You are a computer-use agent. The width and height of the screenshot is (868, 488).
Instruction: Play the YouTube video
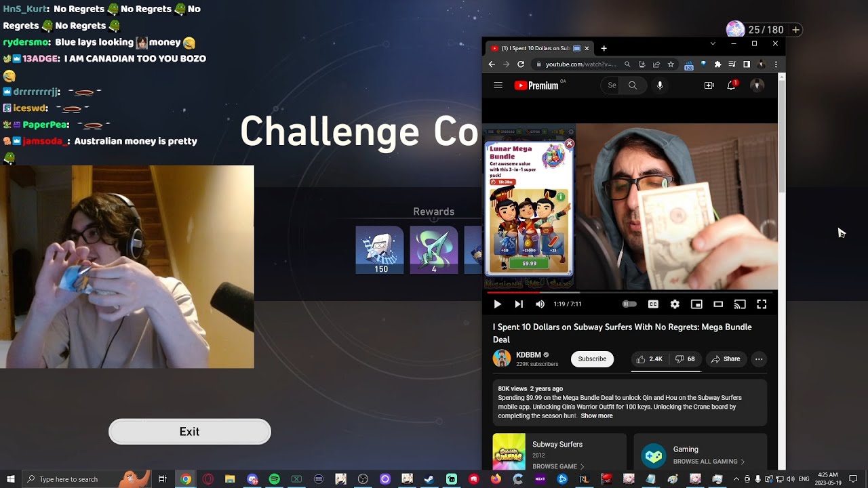[x=497, y=304]
